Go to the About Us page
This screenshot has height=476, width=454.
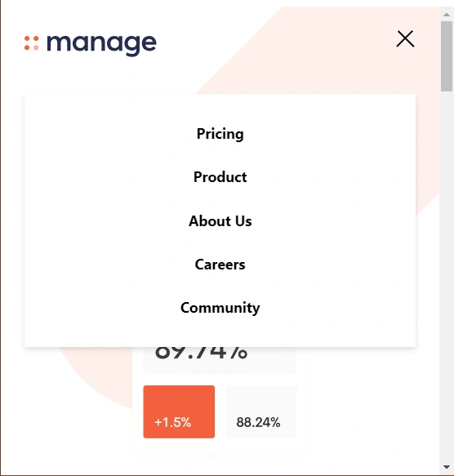220,220
